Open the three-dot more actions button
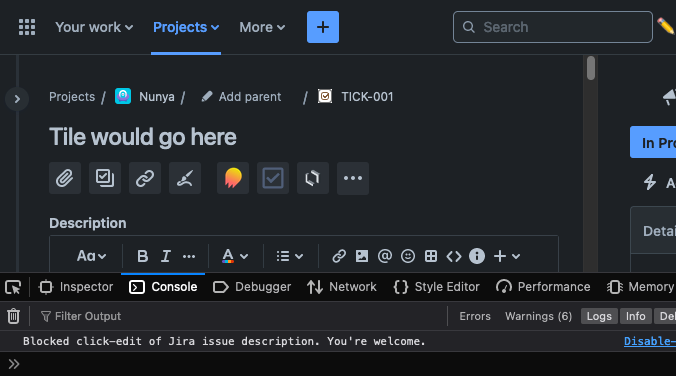 pyautogui.click(x=353, y=178)
